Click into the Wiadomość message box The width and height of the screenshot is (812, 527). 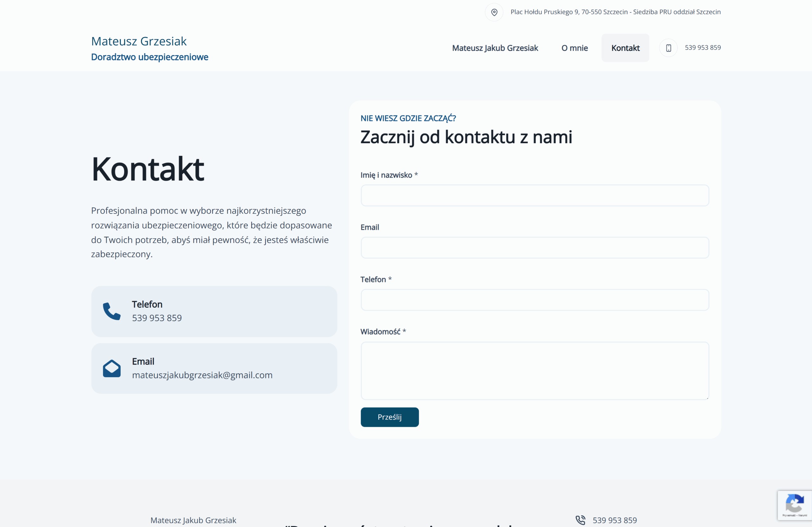tap(535, 371)
